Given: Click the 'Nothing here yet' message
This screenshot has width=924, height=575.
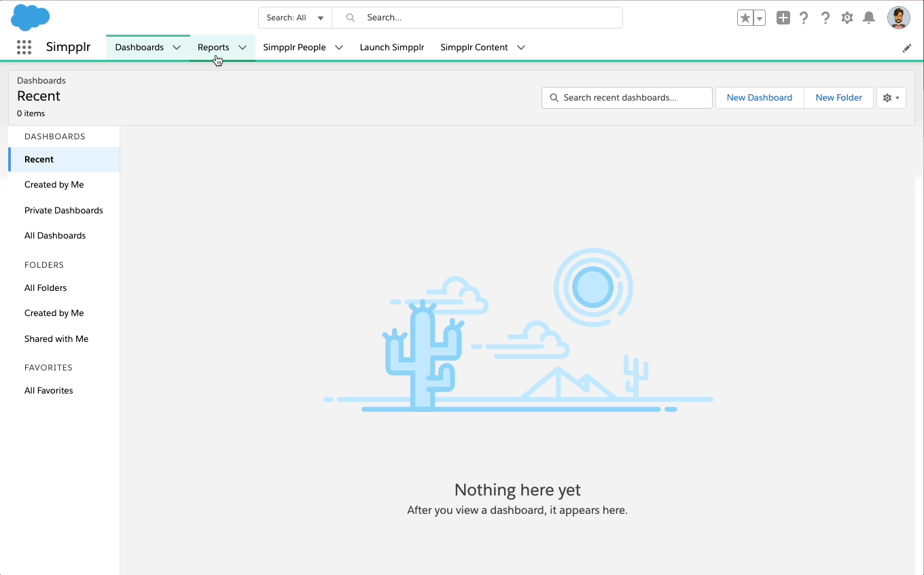Looking at the screenshot, I should pyautogui.click(x=518, y=490).
